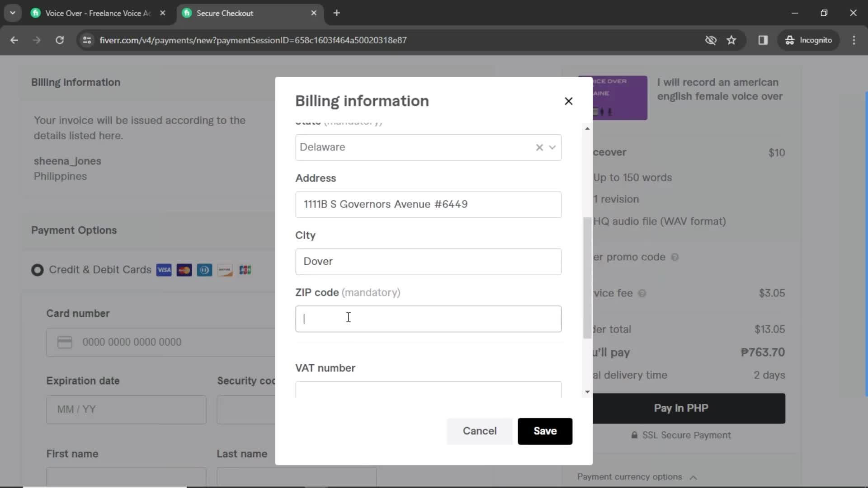Click the Incognito indicator
The height and width of the screenshot is (488, 868).
[808, 40]
